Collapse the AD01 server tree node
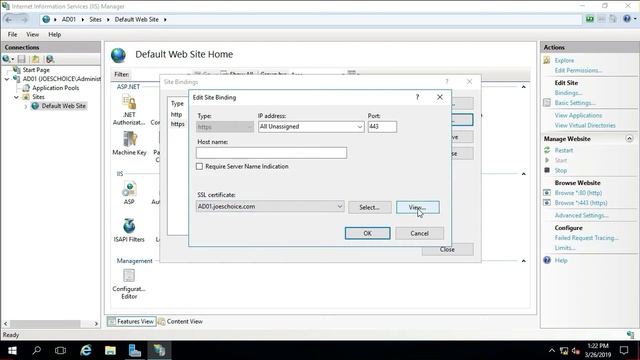The image size is (640, 360). click(7, 79)
